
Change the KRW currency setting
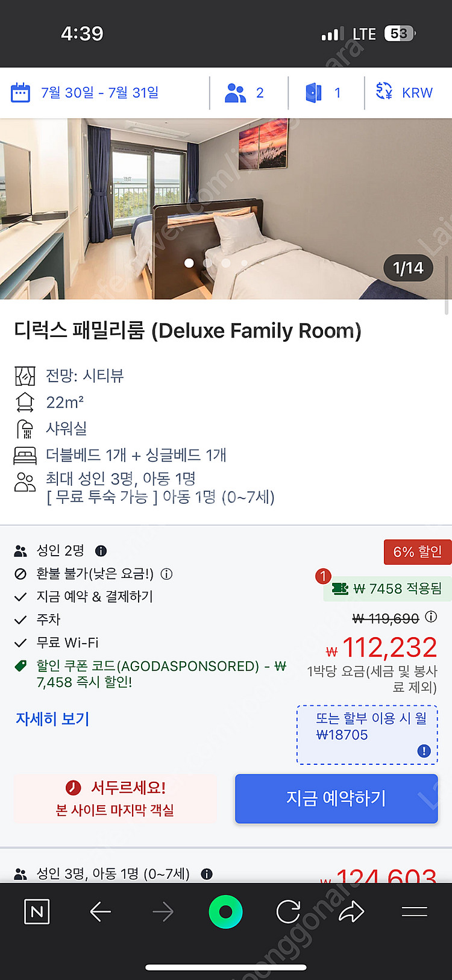[404, 93]
